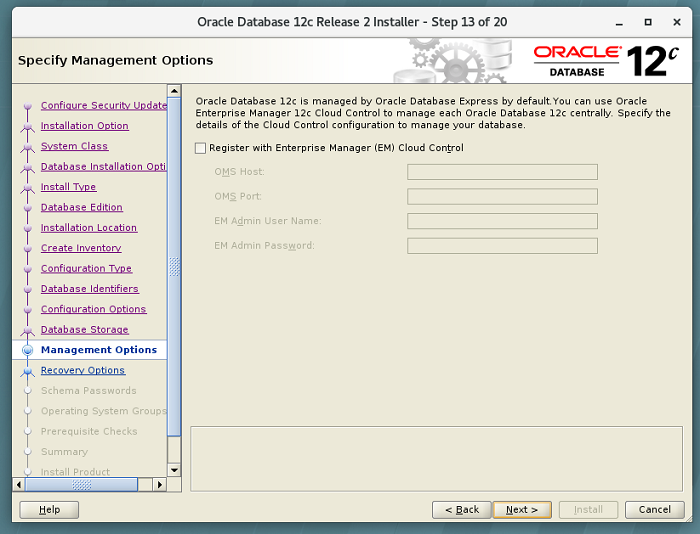Jump to Configuration Type step

tap(86, 268)
